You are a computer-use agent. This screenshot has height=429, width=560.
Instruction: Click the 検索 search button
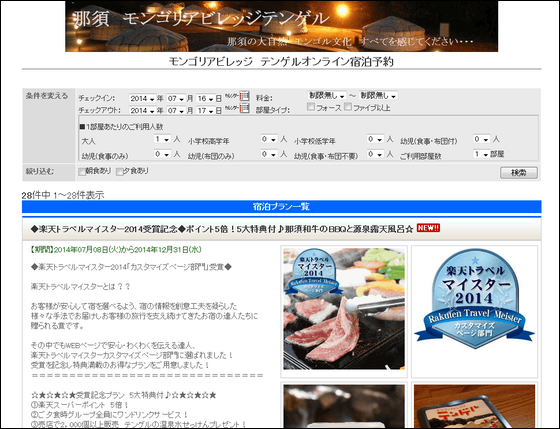point(519,173)
